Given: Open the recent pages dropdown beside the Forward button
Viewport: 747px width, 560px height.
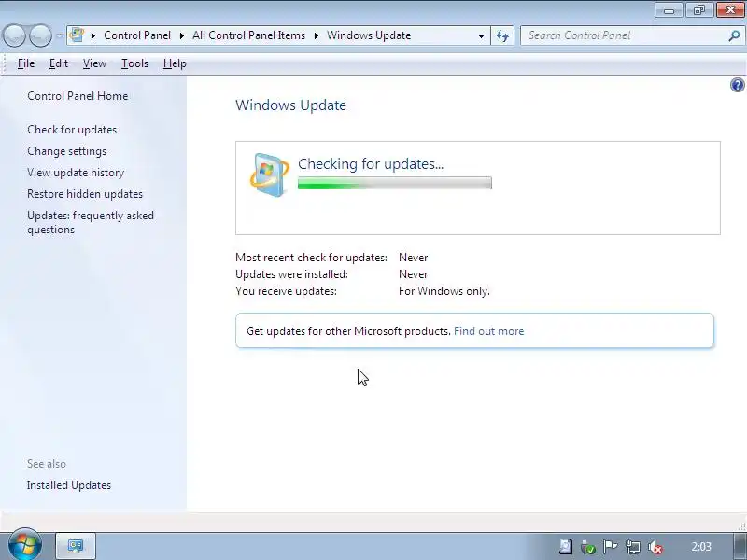Looking at the screenshot, I should (59, 35).
